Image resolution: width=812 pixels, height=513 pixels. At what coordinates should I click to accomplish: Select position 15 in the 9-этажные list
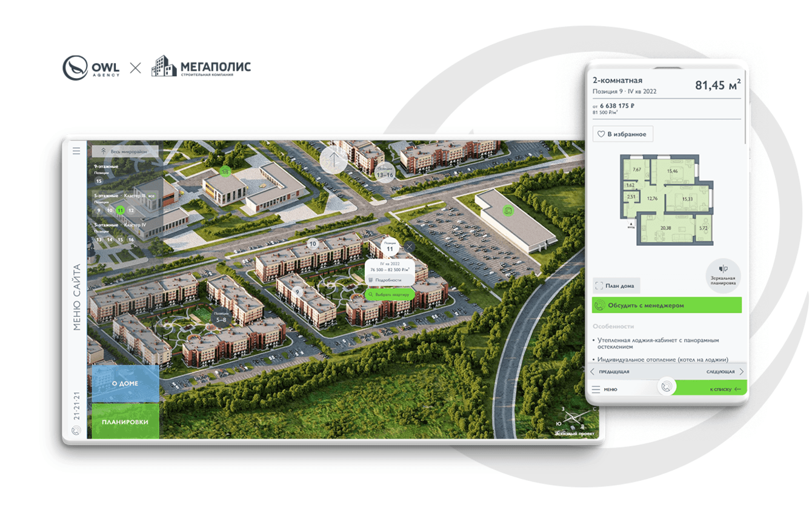click(x=99, y=180)
